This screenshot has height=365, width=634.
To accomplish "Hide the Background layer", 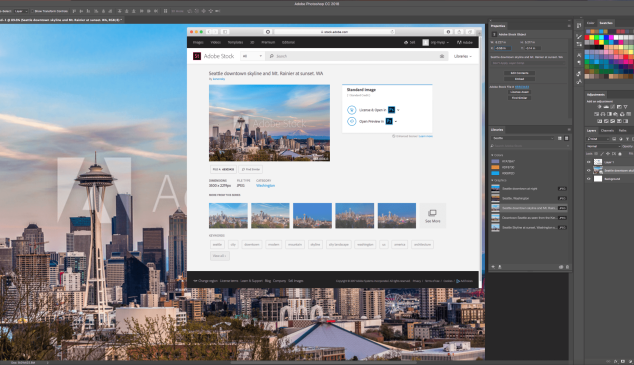I will [x=589, y=179].
